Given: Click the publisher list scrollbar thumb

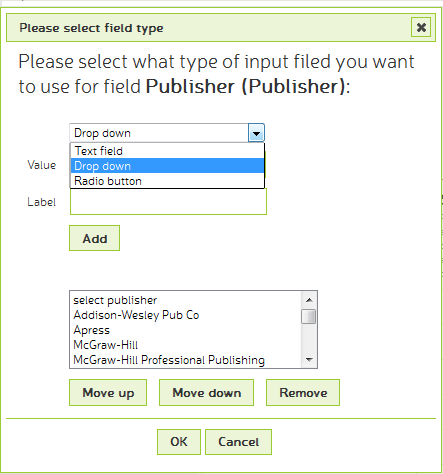Looking at the screenshot, I should click(x=309, y=316).
